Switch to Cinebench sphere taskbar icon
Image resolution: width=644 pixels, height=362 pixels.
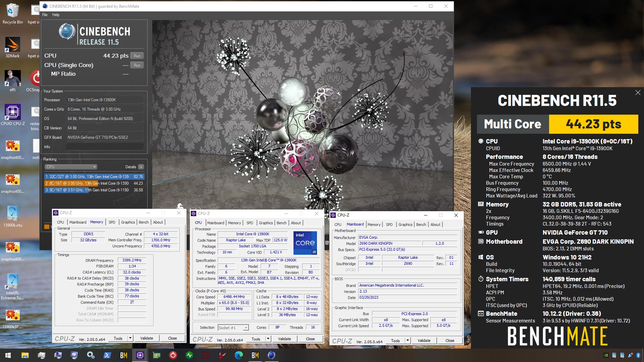[x=271, y=355]
